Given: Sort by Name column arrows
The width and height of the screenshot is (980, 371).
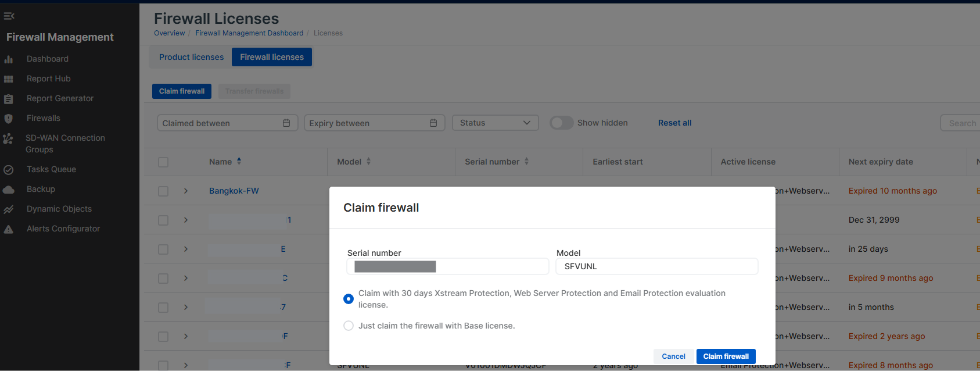Looking at the screenshot, I should point(239,161).
